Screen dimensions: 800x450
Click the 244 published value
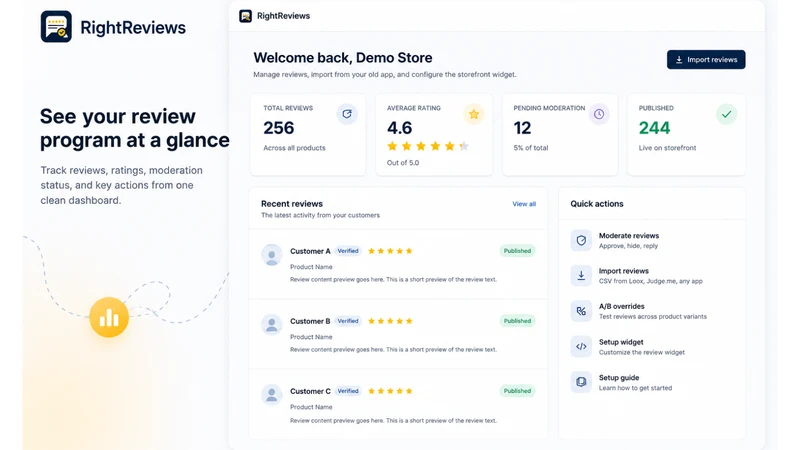tap(655, 128)
